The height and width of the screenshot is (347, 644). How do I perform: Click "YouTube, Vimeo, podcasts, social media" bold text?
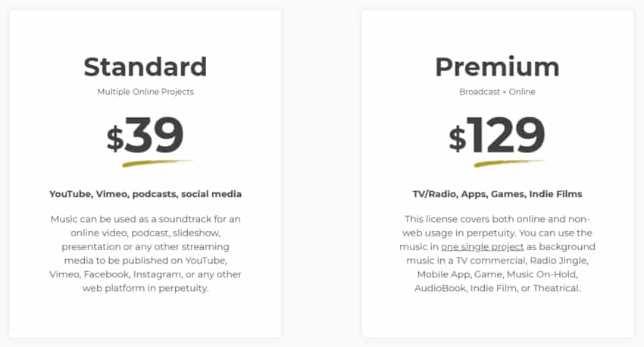click(x=145, y=194)
